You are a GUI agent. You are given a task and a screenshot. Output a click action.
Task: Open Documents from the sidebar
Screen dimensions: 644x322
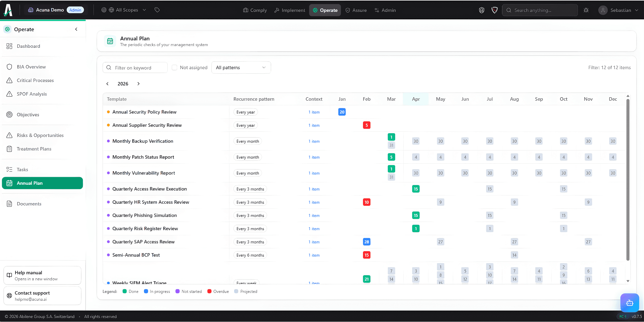point(29,204)
